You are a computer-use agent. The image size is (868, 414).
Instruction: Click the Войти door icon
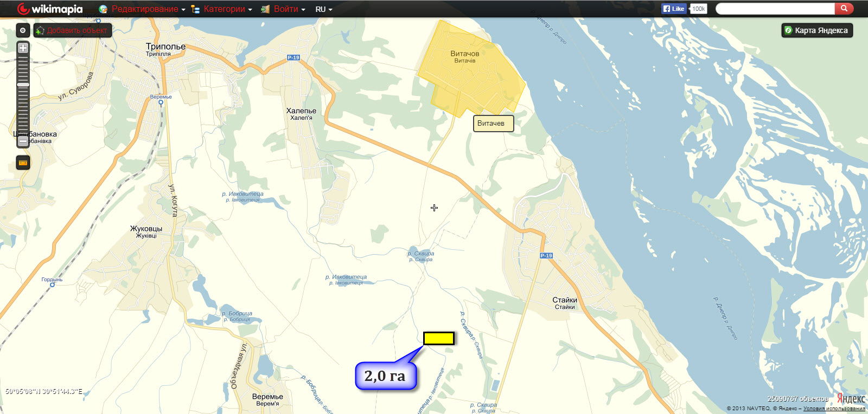265,9
